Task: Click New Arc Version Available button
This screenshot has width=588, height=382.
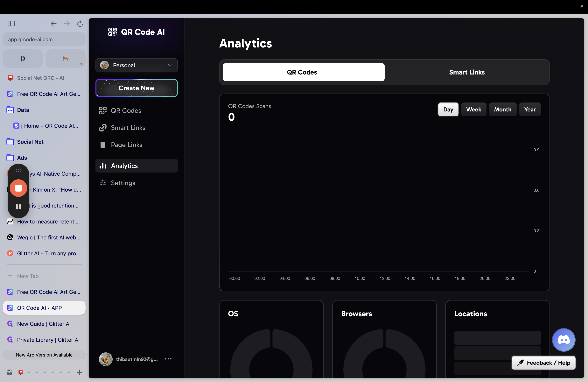Action: (x=44, y=355)
